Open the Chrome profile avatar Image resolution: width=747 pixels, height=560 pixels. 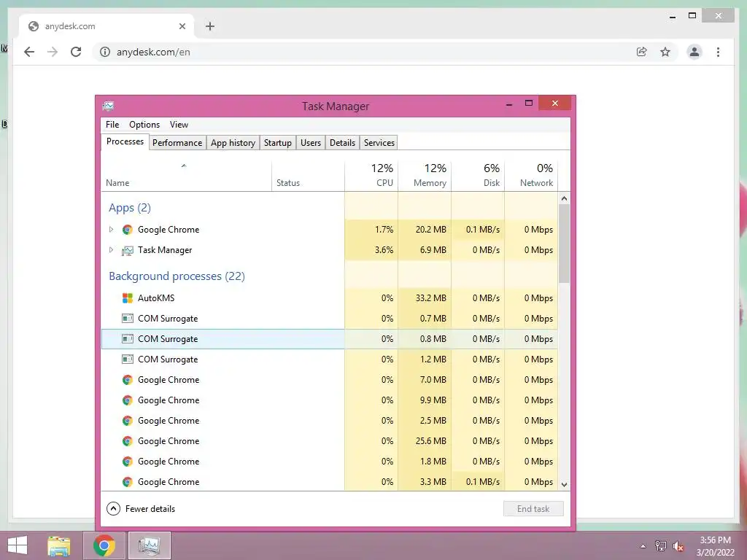[x=694, y=52]
